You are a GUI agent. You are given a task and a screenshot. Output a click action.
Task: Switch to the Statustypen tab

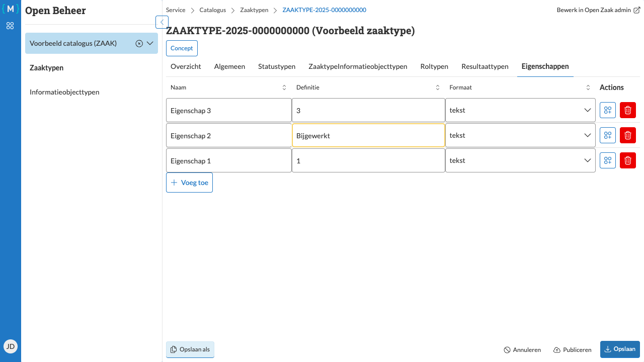tap(277, 66)
